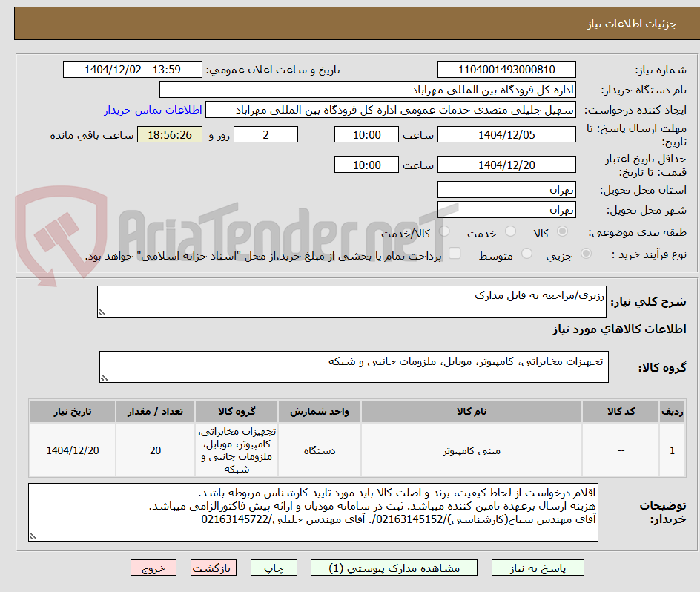
Task: Select the کالا radio button
Action: click(x=563, y=231)
